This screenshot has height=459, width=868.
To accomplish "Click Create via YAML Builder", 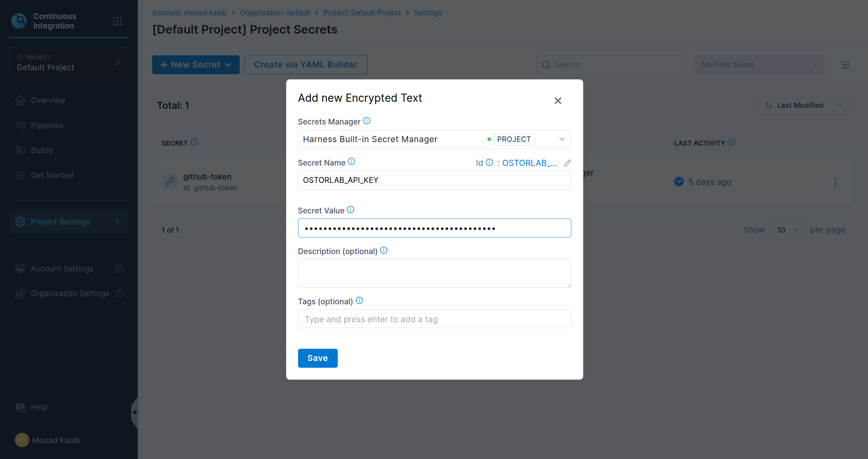I will 306,64.
